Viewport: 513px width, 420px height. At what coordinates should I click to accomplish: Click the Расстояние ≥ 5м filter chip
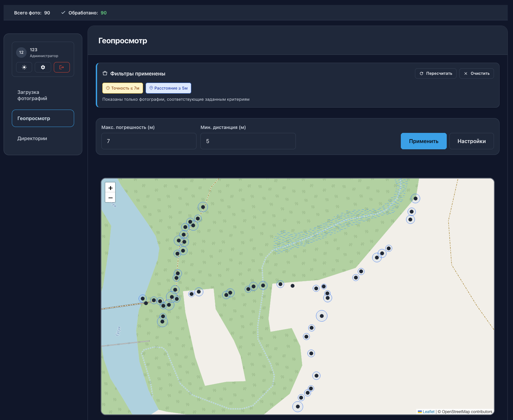click(x=168, y=88)
